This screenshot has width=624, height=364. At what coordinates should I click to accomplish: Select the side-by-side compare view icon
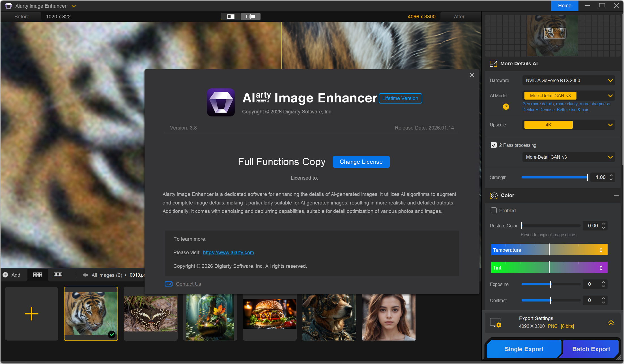[x=251, y=17]
